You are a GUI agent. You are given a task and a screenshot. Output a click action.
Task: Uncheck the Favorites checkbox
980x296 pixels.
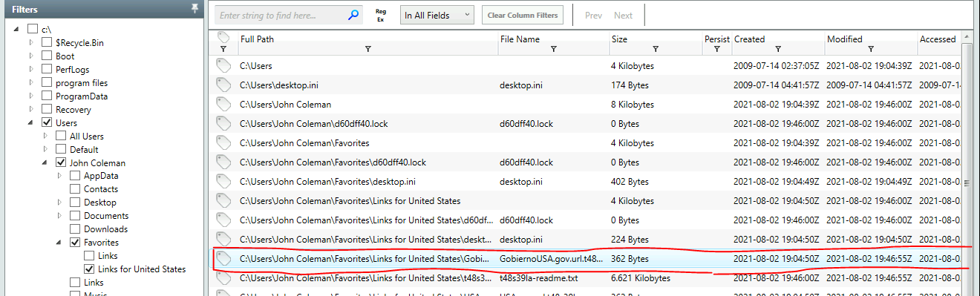pos(75,242)
